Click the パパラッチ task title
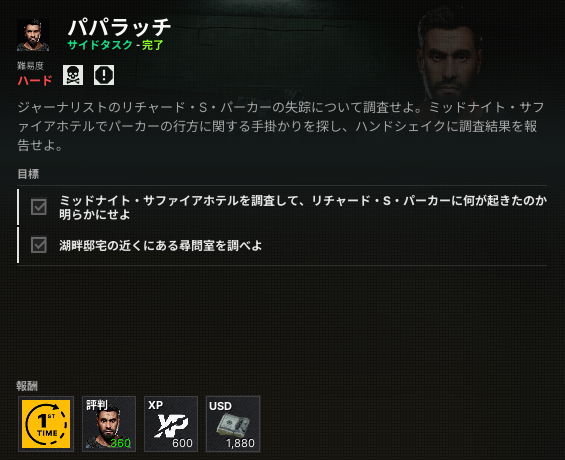Screen dimensions: 565x460 click(120, 27)
